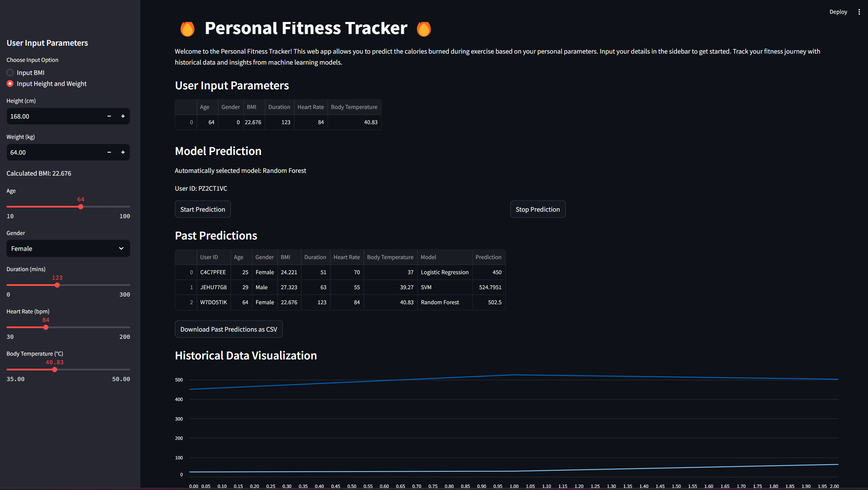Click the Heart Rate slider thumb
The width and height of the screenshot is (868, 490).
point(46,327)
